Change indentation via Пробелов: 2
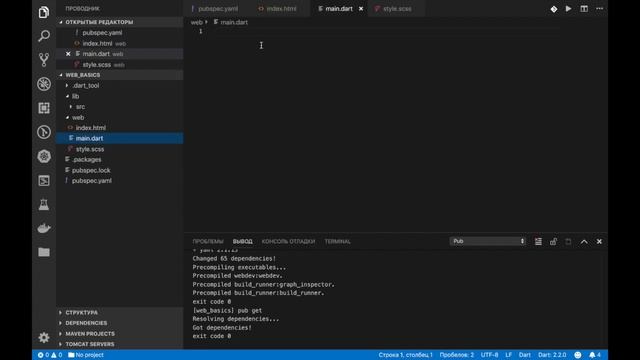 (457, 355)
